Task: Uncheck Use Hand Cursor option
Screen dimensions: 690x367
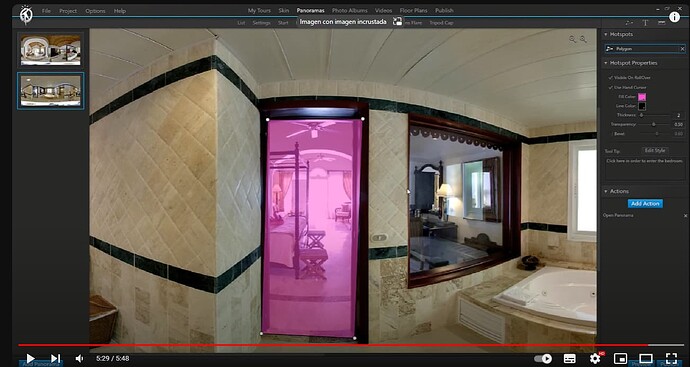Action: coord(610,88)
